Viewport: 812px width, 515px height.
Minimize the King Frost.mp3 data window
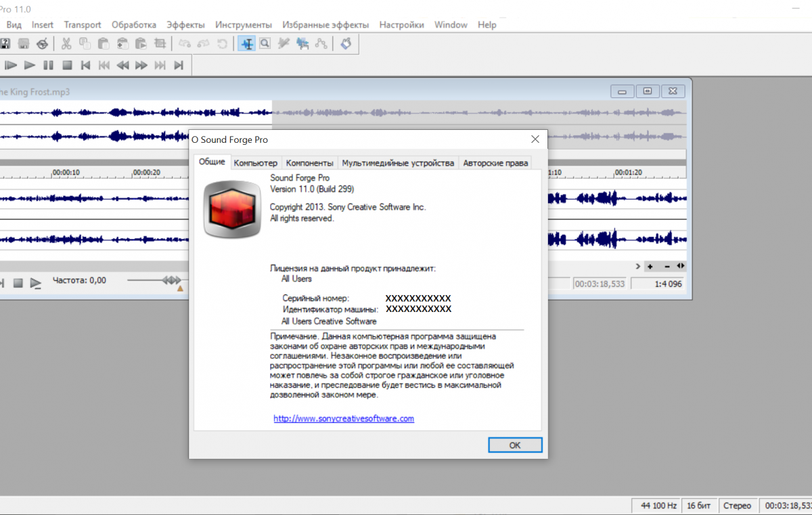coord(622,91)
